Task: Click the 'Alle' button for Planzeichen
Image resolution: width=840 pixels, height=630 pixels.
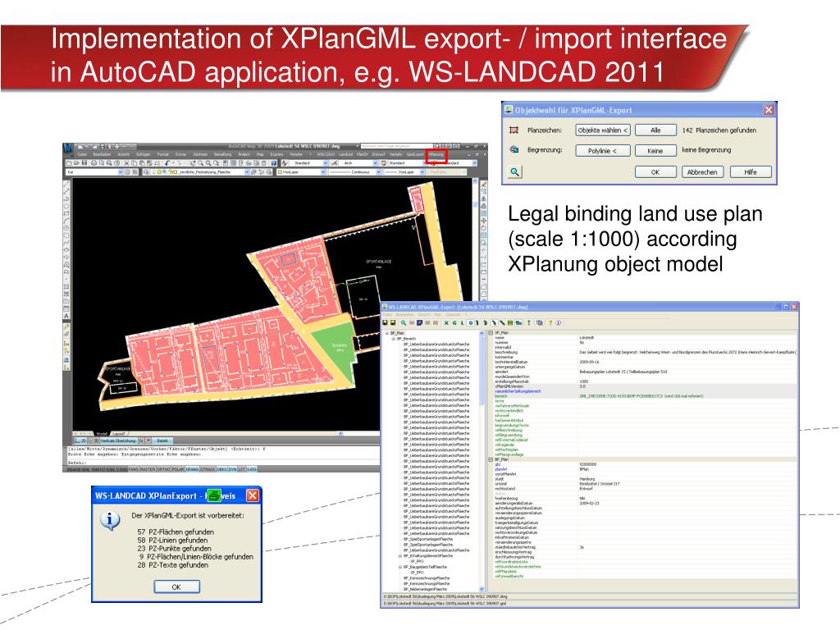Action: tap(655, 130)
